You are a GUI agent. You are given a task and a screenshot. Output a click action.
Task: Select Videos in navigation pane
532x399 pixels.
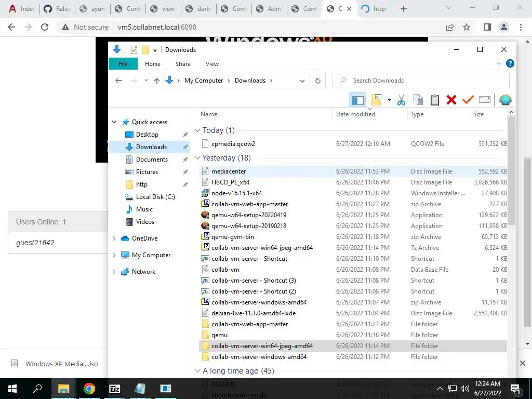click(145, 222)
